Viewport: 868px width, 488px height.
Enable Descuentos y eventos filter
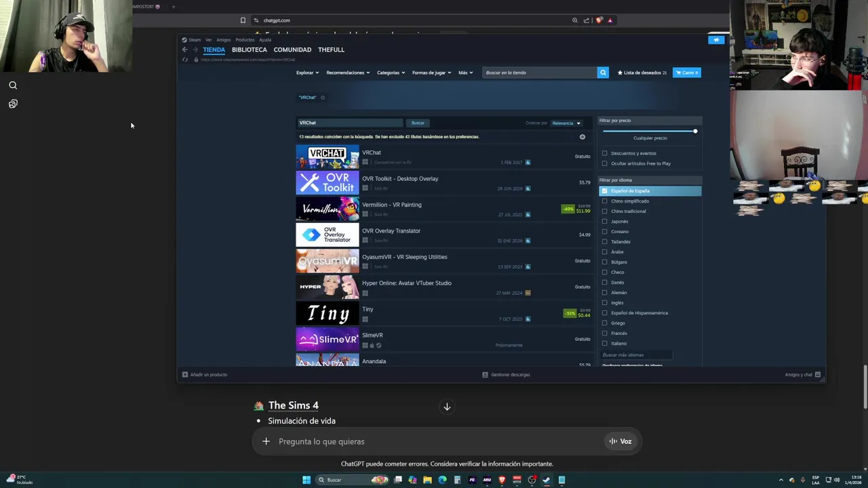[605, 153]
